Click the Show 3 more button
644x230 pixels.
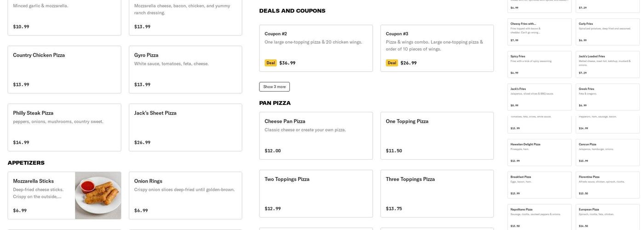point(274,87)
